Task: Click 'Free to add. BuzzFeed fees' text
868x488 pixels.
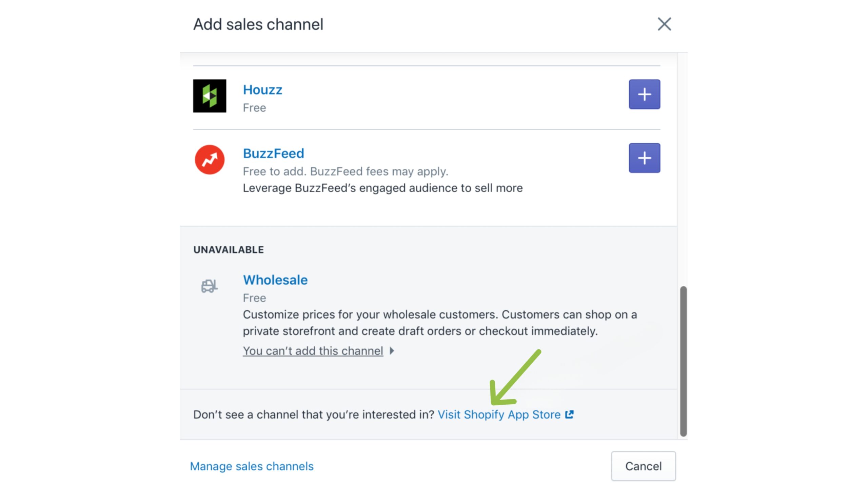Action: click(346, 171)
